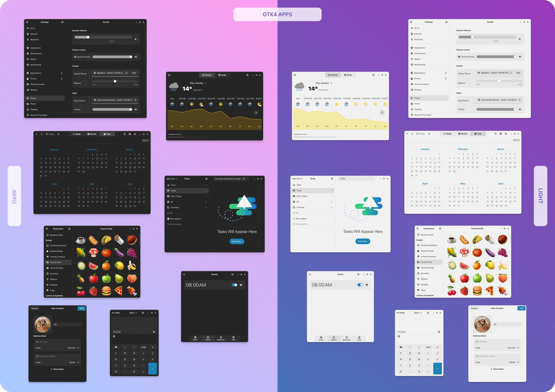Expand Archived list in light To Do sidebar
The width and height of the screenshot is (555, 392).
331,207
